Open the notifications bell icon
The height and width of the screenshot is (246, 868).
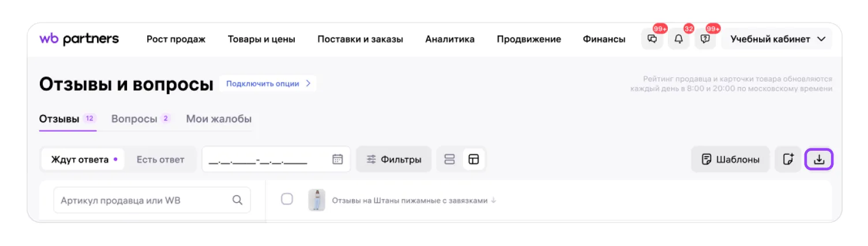tap(679, 39)
